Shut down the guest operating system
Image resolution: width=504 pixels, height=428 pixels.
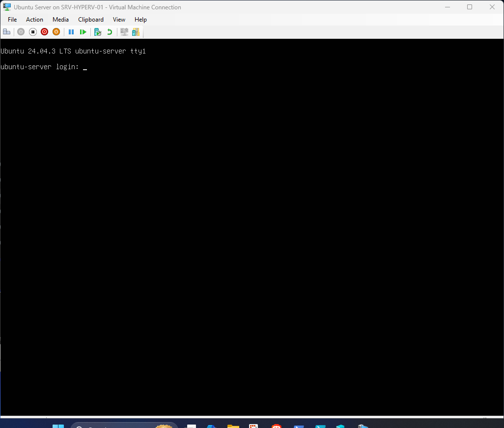coord(44,31)
